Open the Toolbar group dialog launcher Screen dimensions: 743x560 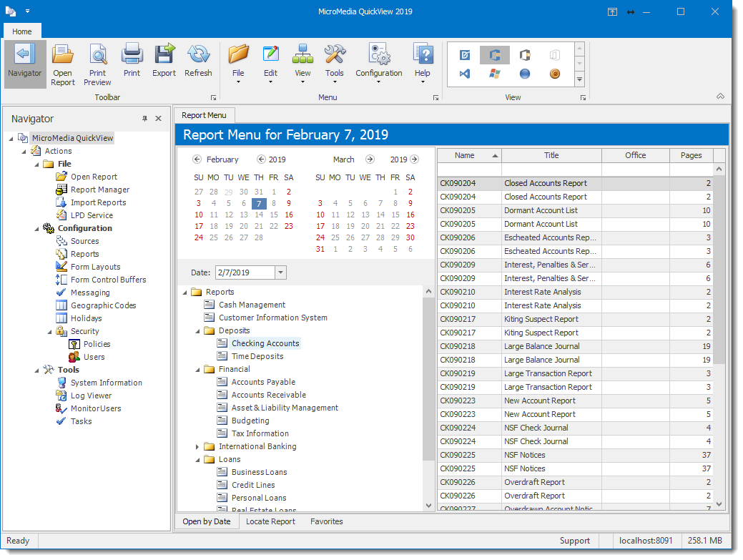(213, 97)
